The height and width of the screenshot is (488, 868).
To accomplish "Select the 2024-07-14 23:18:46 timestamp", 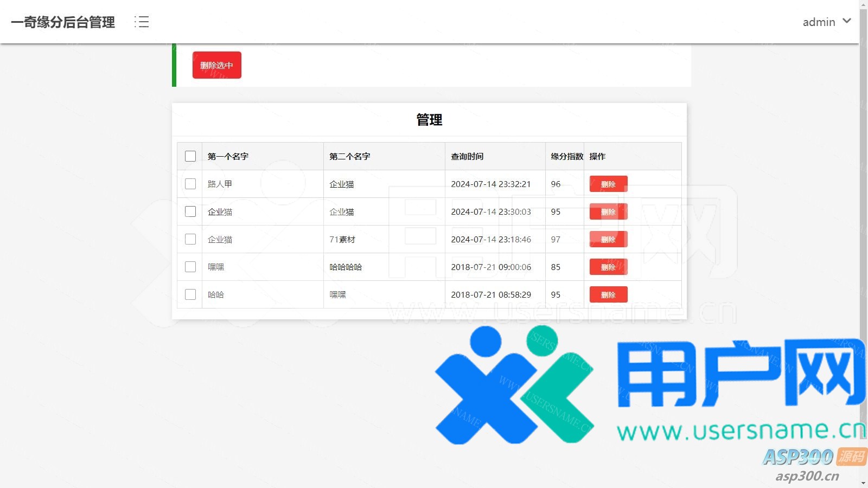I will pyautogui.click(x=491, y=239).
